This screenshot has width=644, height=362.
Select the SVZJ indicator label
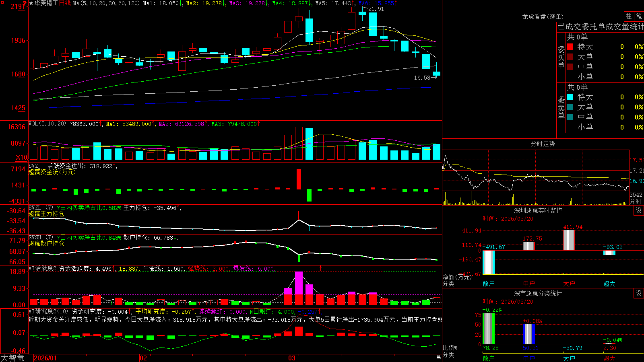(x=35, y=166)
